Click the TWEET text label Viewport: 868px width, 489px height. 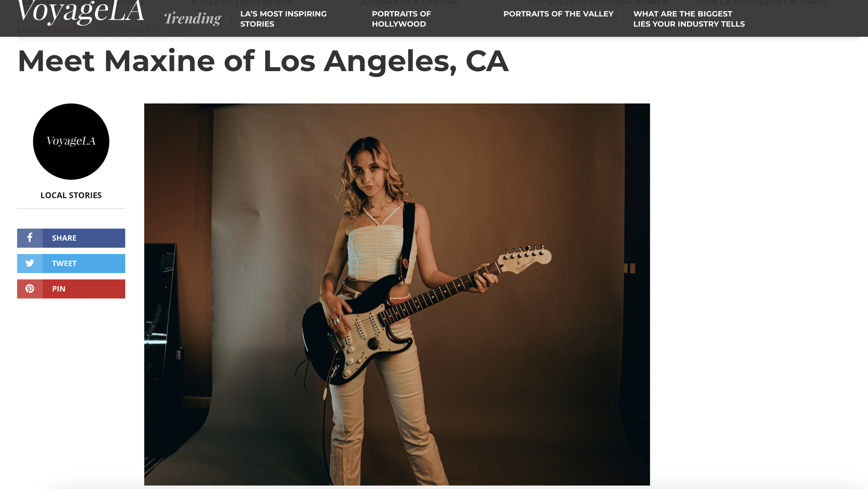point(64,263)
